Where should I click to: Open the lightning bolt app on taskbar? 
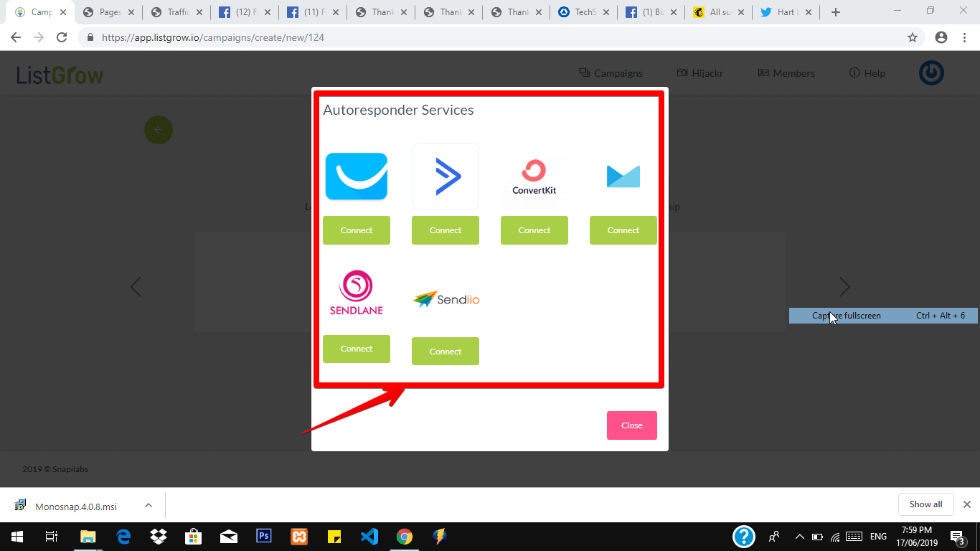[x=440, y=536]
